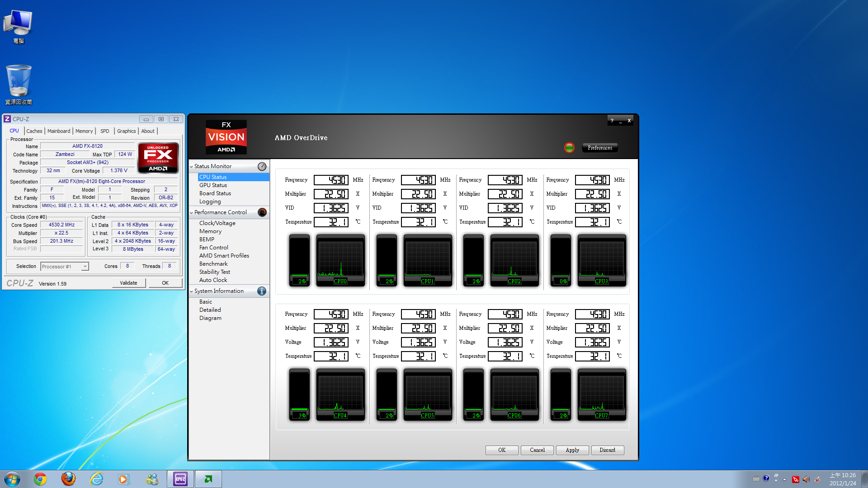Screen dimensions: 868x488
Task: Click the AMD FX Vision logo
Action: coord(226,137)
